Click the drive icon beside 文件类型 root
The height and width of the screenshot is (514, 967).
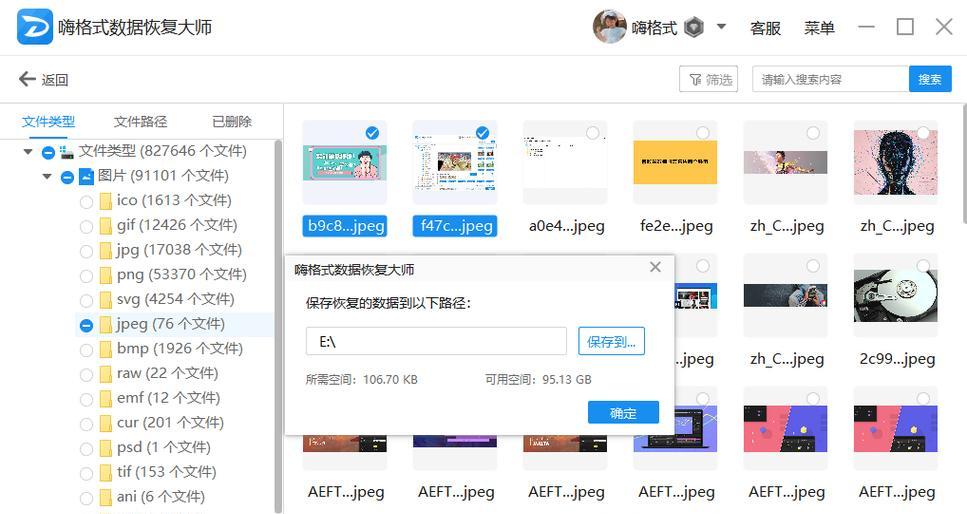pos(67,152)
